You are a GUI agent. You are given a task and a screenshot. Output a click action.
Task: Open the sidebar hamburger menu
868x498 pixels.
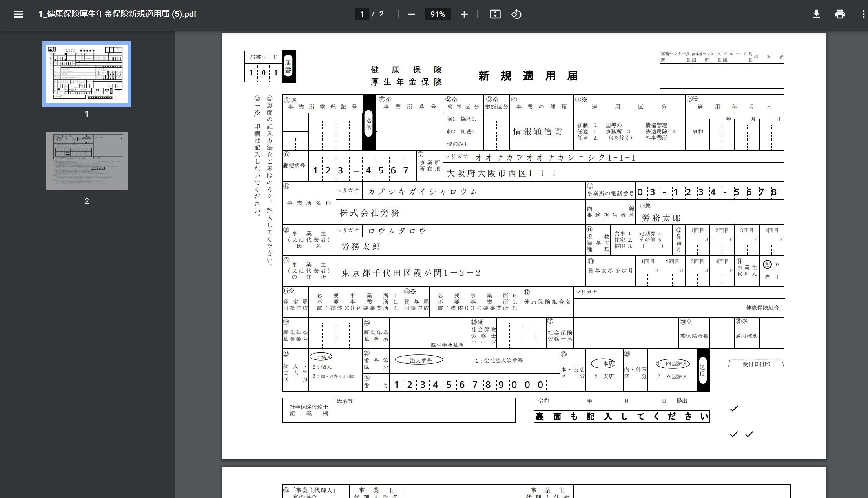point(18,14)
